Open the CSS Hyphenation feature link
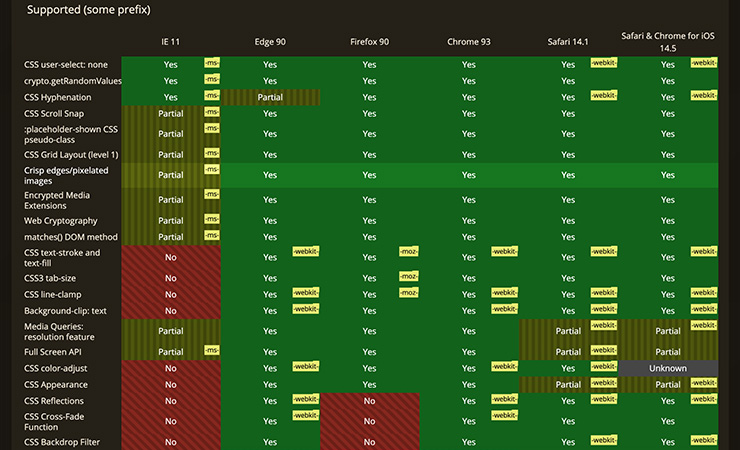This screenshot has height=450, width=740. pos(58,97)
